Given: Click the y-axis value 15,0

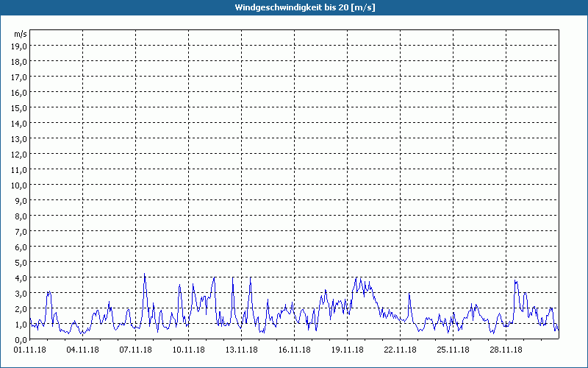Looking at the screenshot, I should pos(19,108).
